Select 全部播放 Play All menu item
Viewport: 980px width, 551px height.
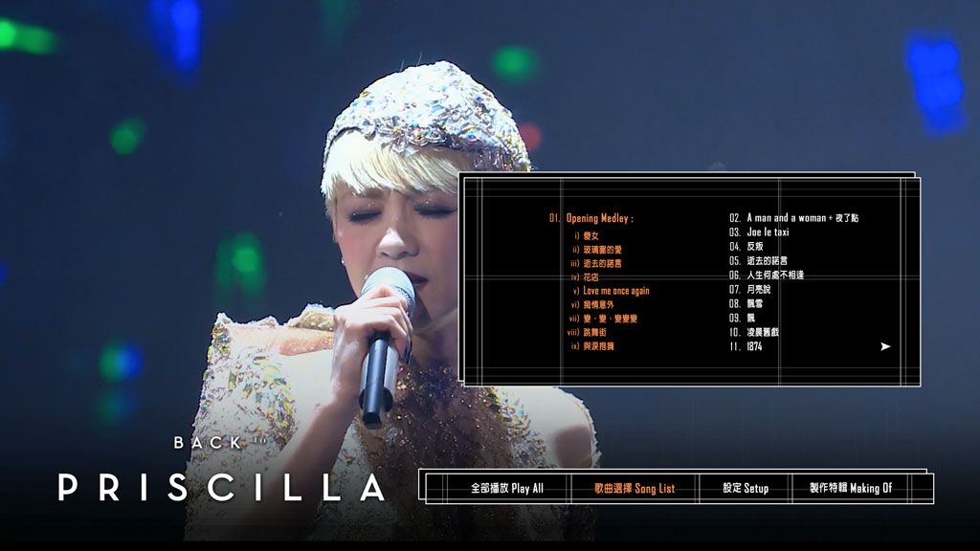(x=507, y=489)
